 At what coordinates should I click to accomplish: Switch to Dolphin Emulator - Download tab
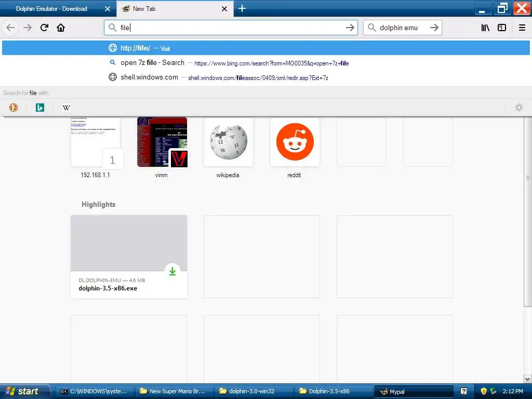[58, 8]
